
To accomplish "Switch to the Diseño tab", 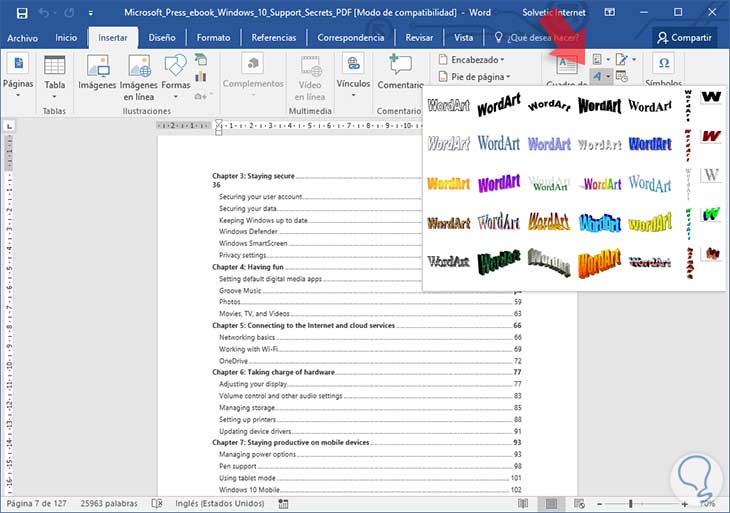I will click(x=162, y=38).
